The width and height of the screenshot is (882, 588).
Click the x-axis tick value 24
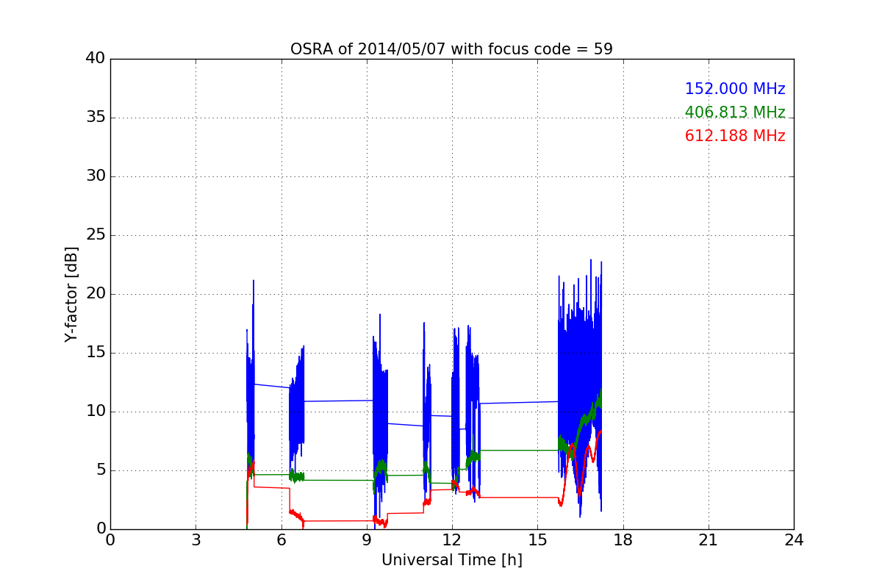point(794,540)
